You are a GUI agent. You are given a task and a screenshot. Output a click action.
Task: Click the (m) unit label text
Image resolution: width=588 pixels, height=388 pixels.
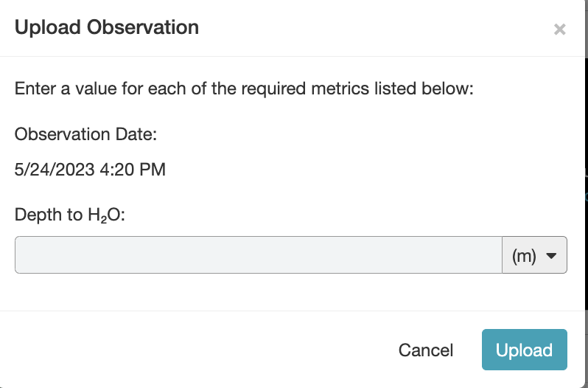point(524,256)
